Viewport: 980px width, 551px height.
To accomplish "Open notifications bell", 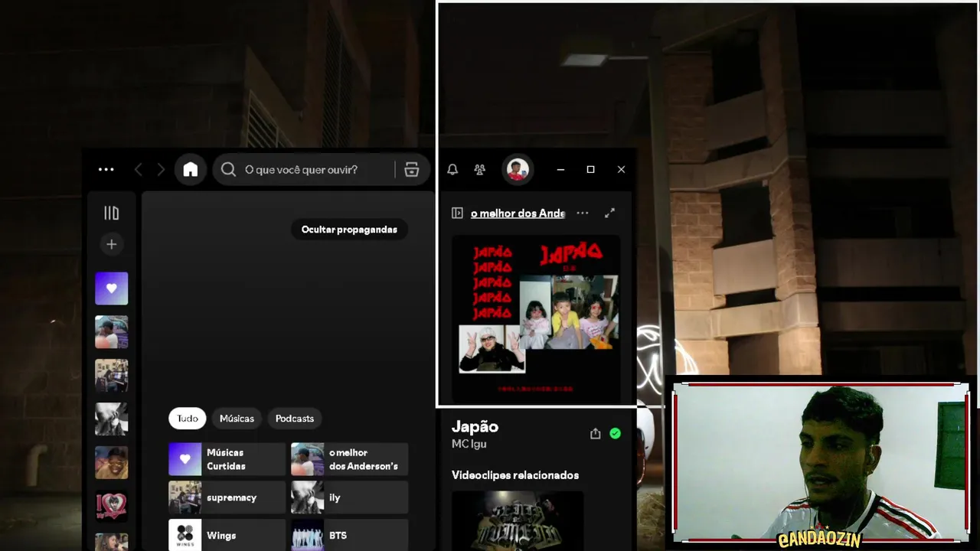I will 452,170.
